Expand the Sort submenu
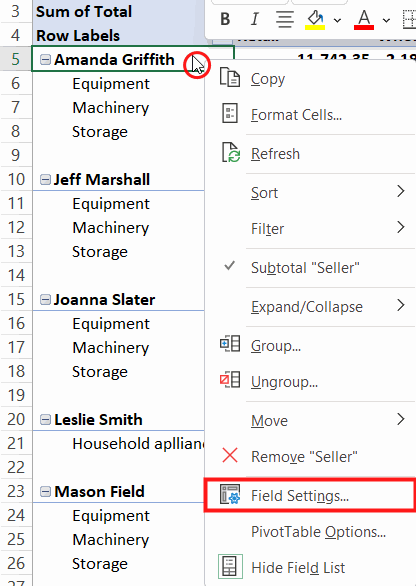Viewport: 416px width, 586px height. coord(309,193)
